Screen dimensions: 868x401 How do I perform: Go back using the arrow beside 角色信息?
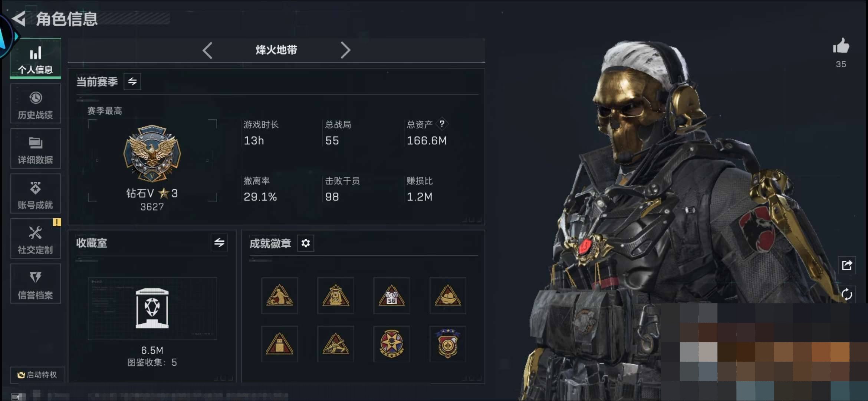[19, 19]
